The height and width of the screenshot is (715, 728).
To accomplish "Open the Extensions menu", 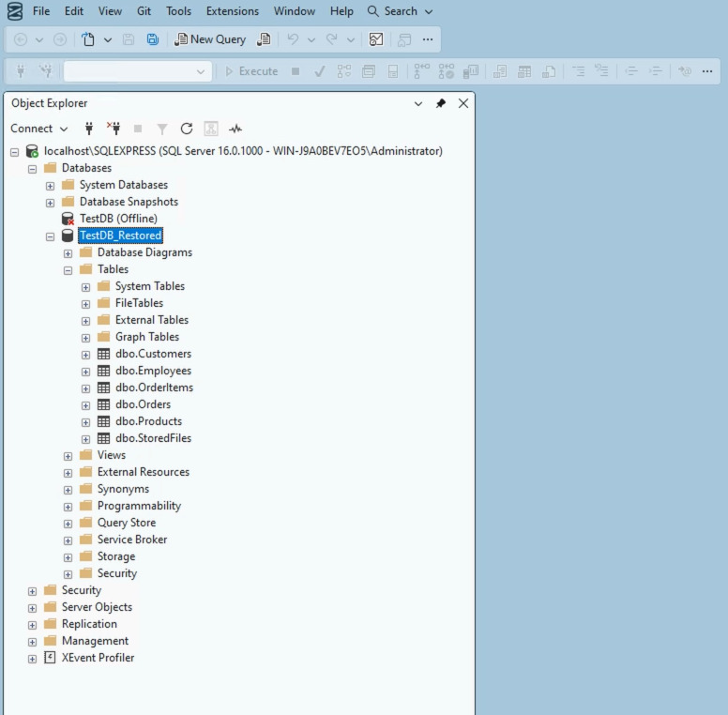I will pyautogui.click(x=233, y=11).
